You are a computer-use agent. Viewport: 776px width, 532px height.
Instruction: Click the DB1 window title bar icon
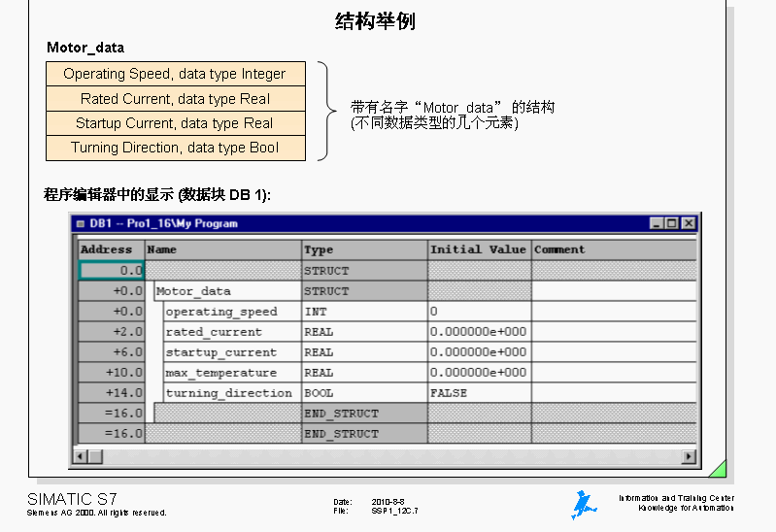click(80, 223)
